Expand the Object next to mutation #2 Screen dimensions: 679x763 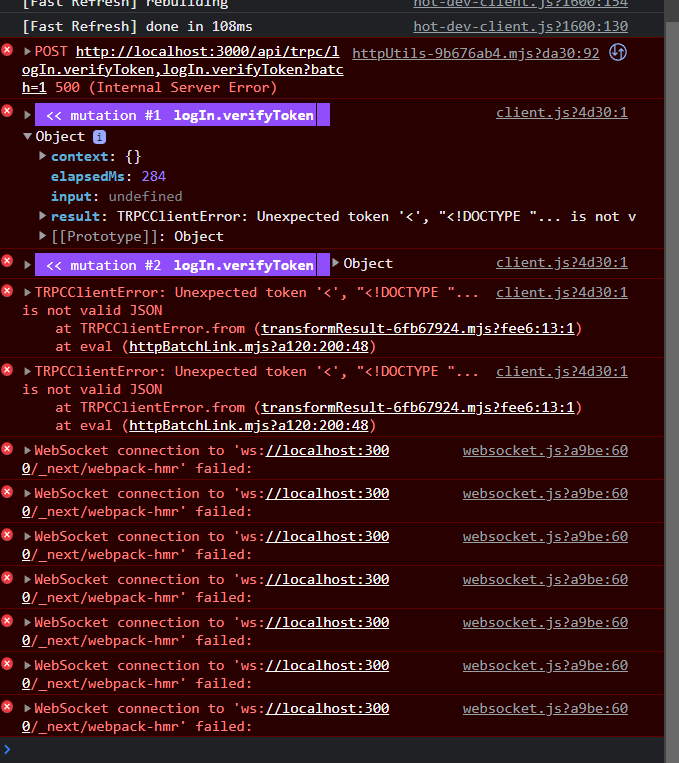[336, 263]
